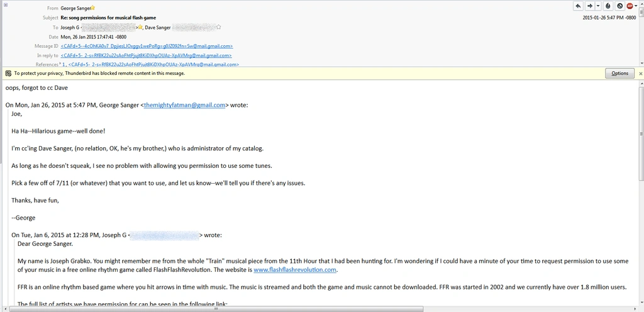Toggle the empty star after Dave Sanger
Screen dimensions: 644x312
[219, 27]
